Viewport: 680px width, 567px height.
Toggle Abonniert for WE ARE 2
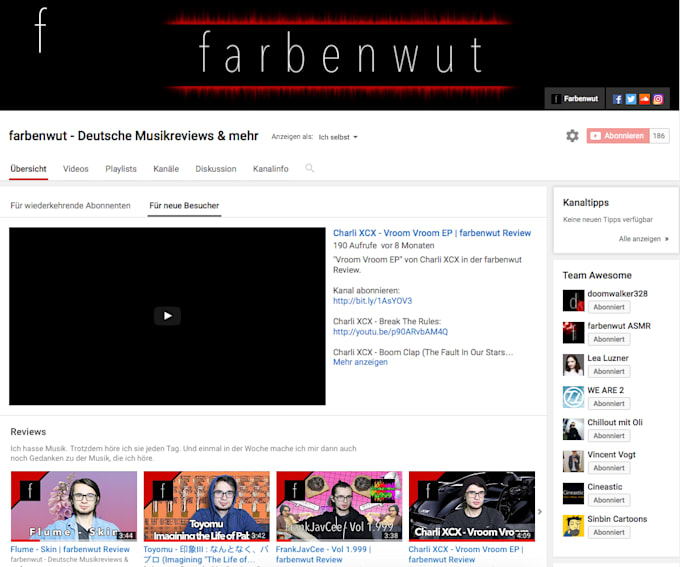click(609, 403)
